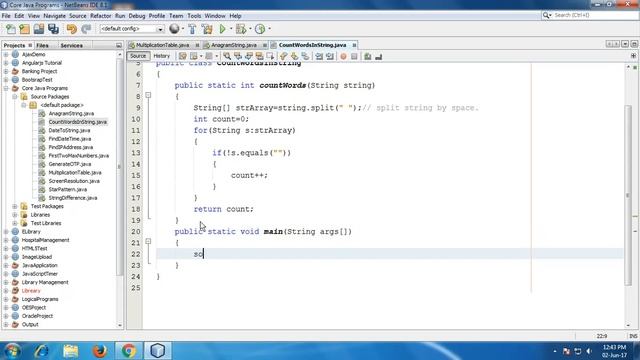Screen dimensions: 640x360
Task: Click the volume icon in system tray
Action: (x=589, y=351)
